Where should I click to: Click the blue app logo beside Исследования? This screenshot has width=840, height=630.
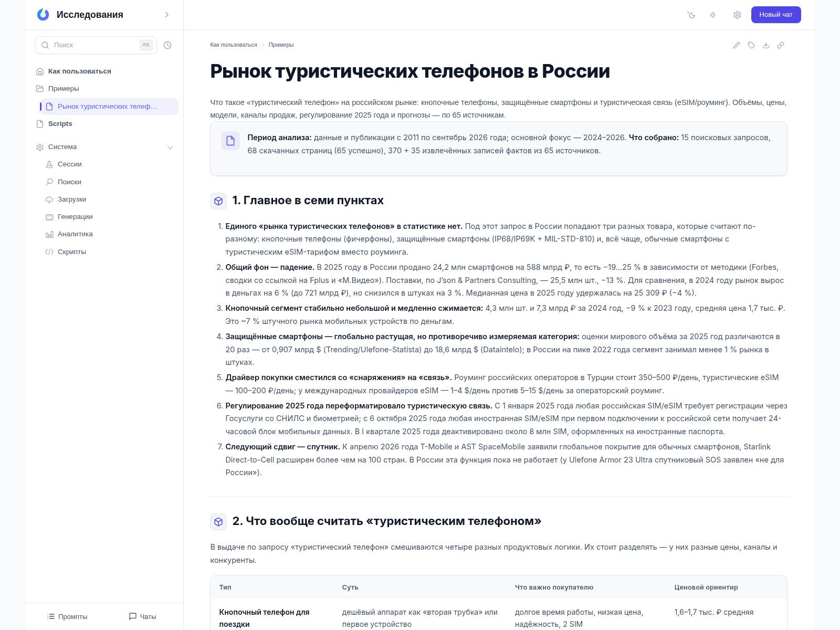click(x=43, y=15)
